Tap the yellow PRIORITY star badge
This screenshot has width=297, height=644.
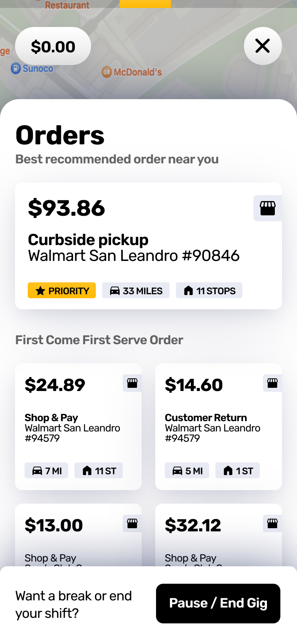(62, 291)
